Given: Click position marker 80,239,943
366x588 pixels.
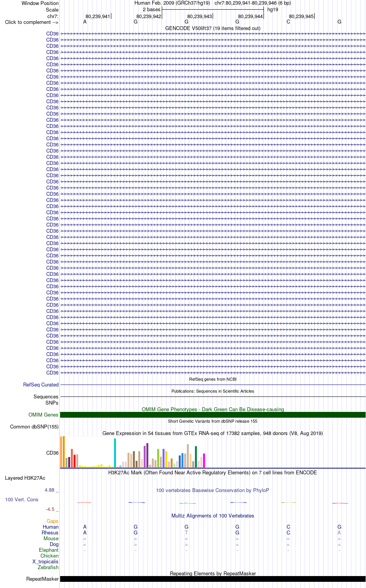Looking at the screenshot, I should (200, 16).
